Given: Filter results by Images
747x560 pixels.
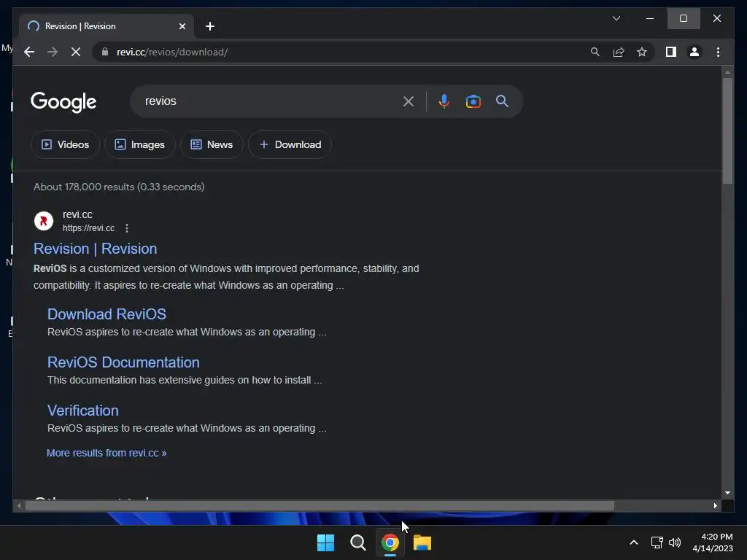Looking at the screenshot, I should [139, 144].
